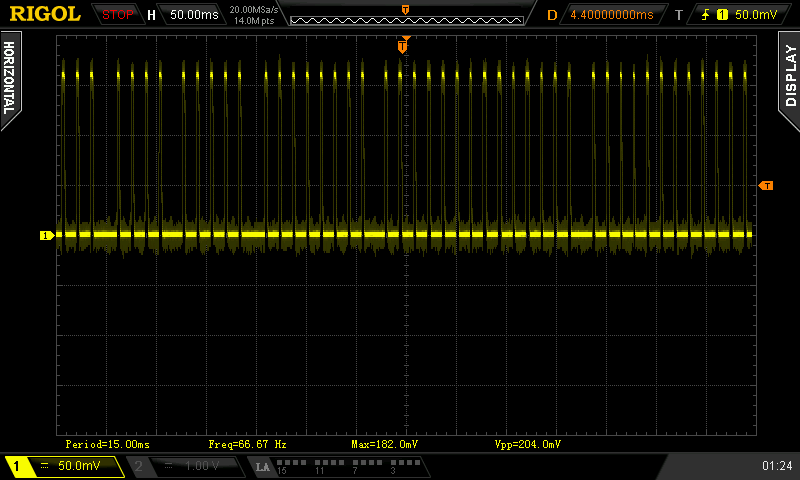Screen dimensions: 800x480
Task: Click the red STOP run-status indicator
Action: [117, 15]
